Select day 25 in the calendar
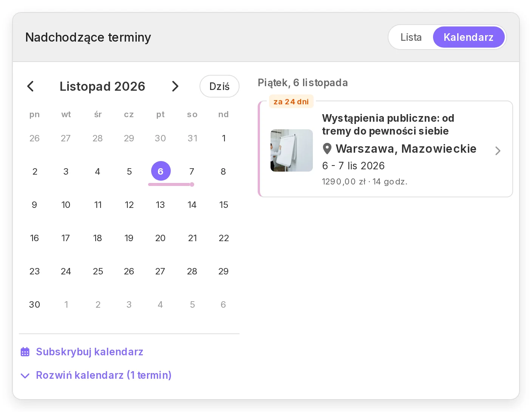This screenshot has height=412, width=532. tap(98, 271)
